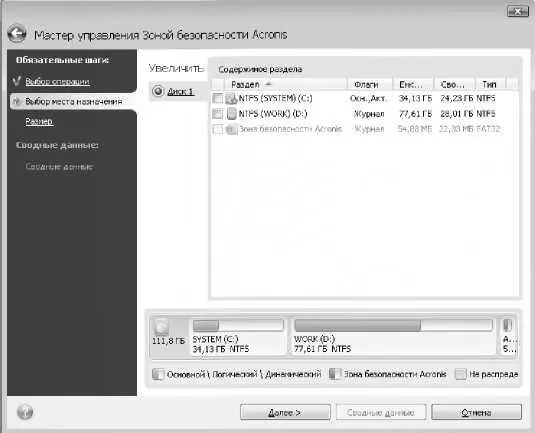Click the Сво... free space column header
This screenshot has height=433, width=535.
(x=454, y=84)
